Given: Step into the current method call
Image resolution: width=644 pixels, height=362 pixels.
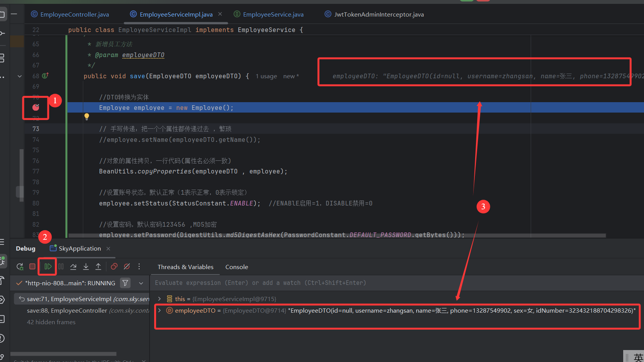Looking at the screenshot, I should pyautogui.click(x=86, y=266).
